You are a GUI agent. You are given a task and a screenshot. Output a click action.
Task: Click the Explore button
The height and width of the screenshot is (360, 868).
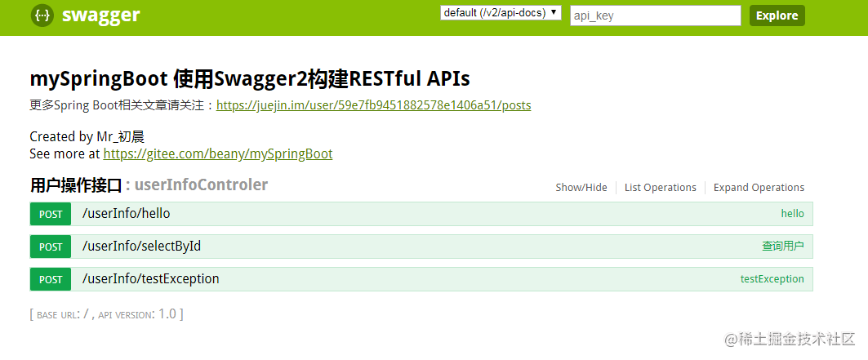777,16
